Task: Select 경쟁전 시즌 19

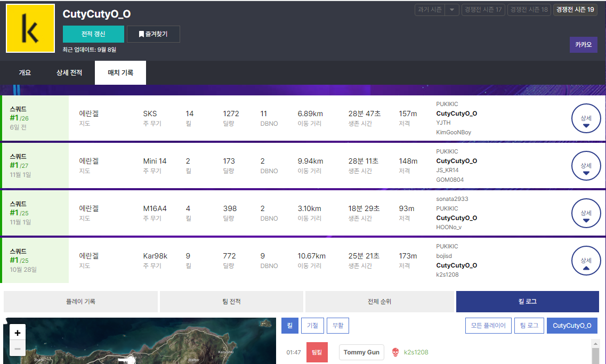Action: tap(575, 10)
